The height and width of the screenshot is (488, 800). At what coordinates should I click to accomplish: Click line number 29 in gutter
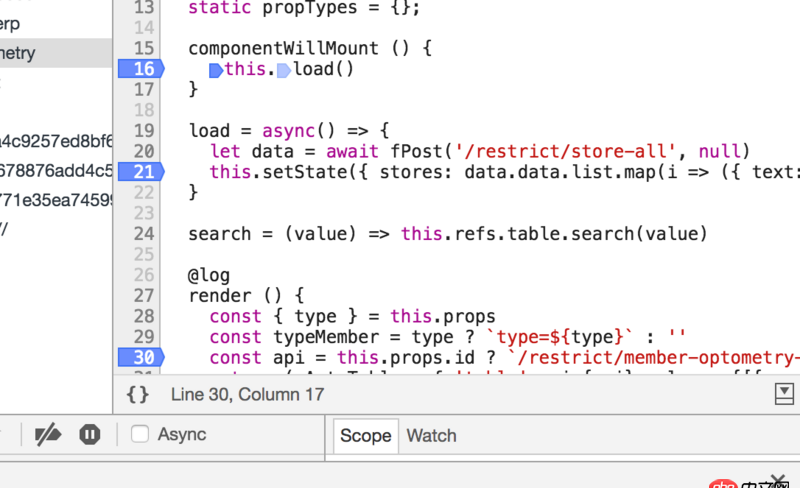click(x=144, y=337)
